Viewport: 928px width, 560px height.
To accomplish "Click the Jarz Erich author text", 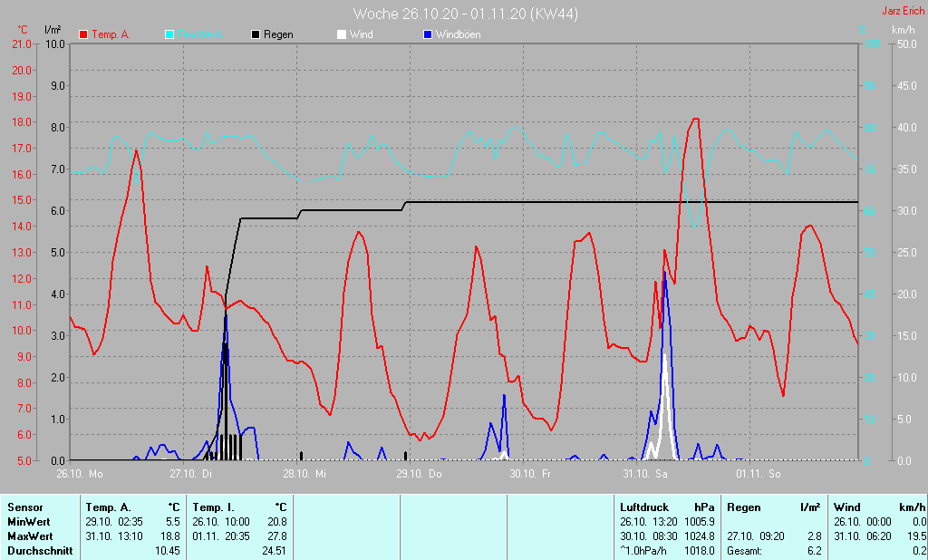I will [903, 12].
